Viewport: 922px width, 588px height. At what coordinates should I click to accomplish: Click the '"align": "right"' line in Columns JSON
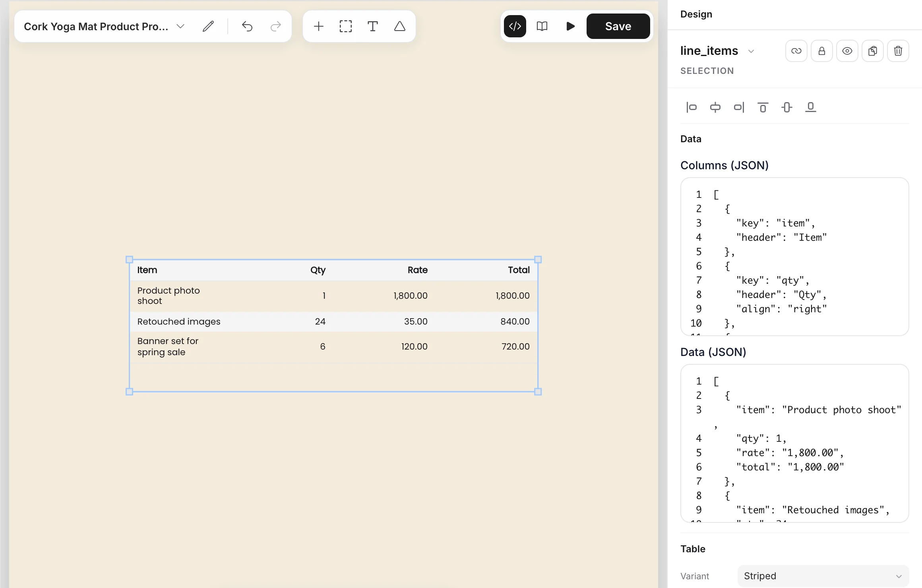[x=782, y=309]
